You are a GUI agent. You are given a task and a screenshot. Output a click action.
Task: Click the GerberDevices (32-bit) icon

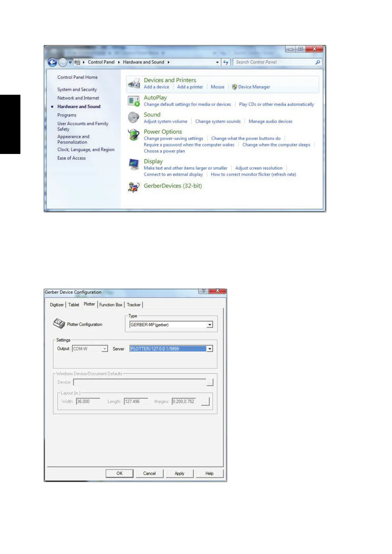tap(134, 187)
